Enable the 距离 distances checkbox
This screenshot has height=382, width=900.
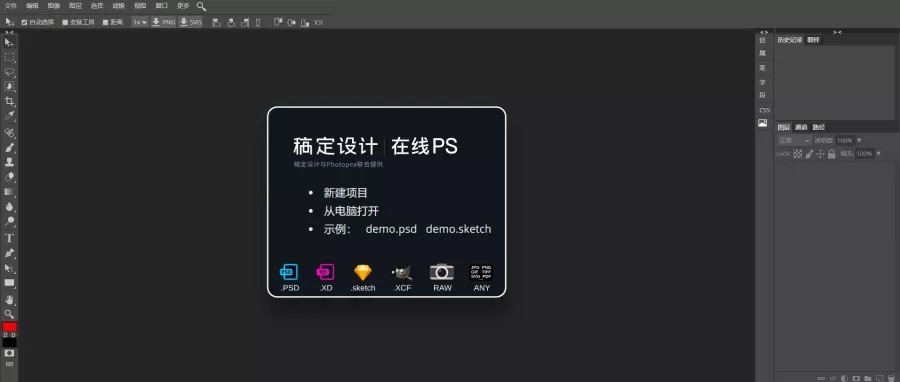[x=106, y=22]
